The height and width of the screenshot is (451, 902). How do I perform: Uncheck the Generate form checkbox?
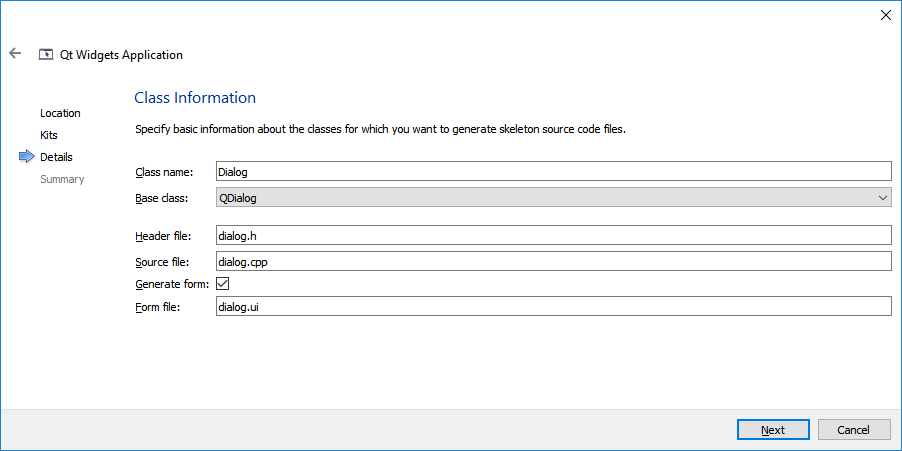tap(222, 284)
